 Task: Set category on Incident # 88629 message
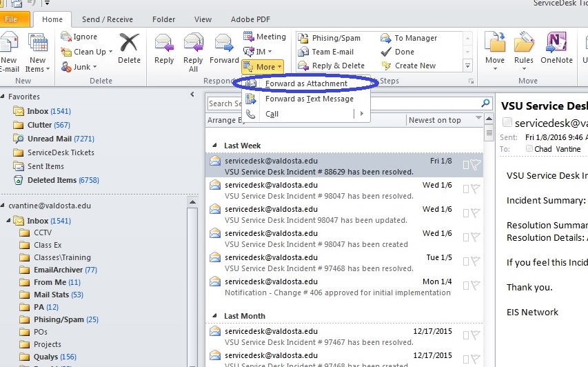coord(466,165)
